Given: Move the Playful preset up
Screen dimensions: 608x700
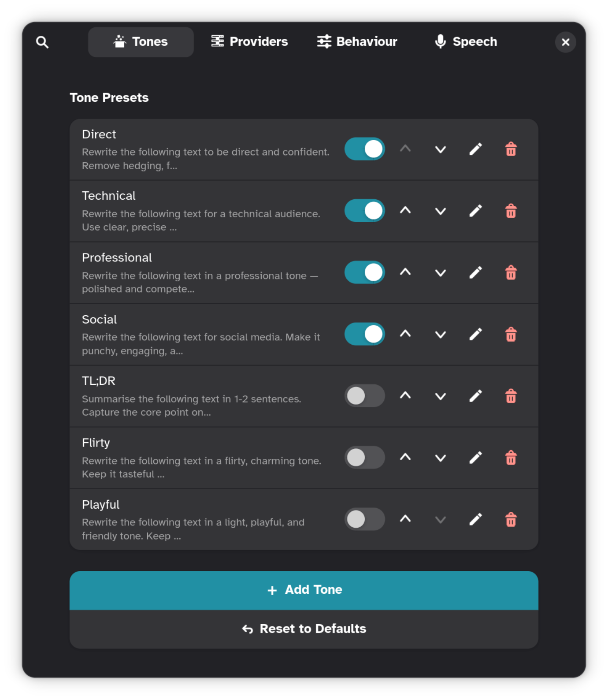Looking at the screenshot, I should [x=405, y=519].
